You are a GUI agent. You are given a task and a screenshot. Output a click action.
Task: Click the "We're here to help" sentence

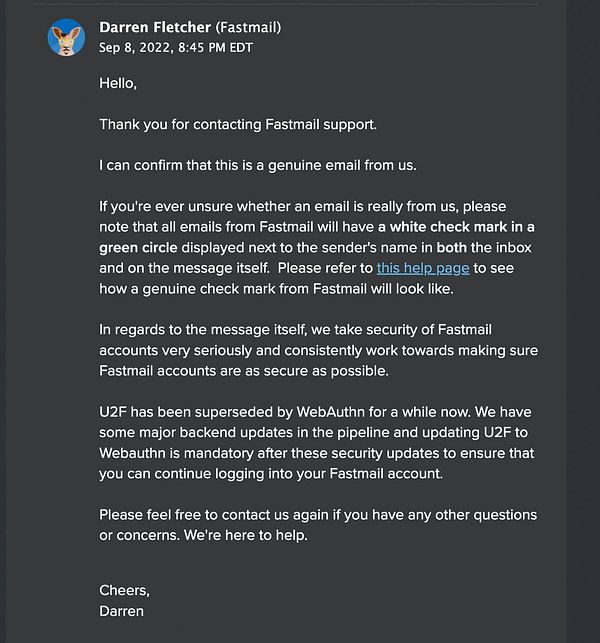pyautogui.click(x=240, y=536)
